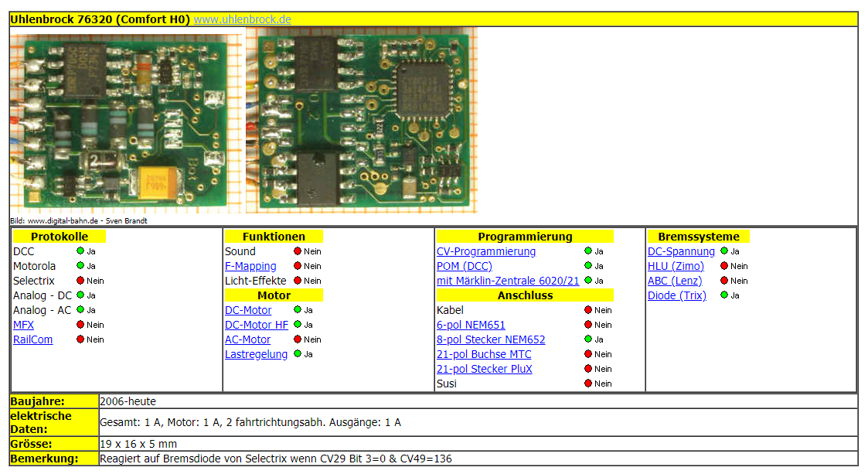Screen dimensions: 868x474
Task: Click the red status dot beside Sound
Action: click(x=298, y=251)
